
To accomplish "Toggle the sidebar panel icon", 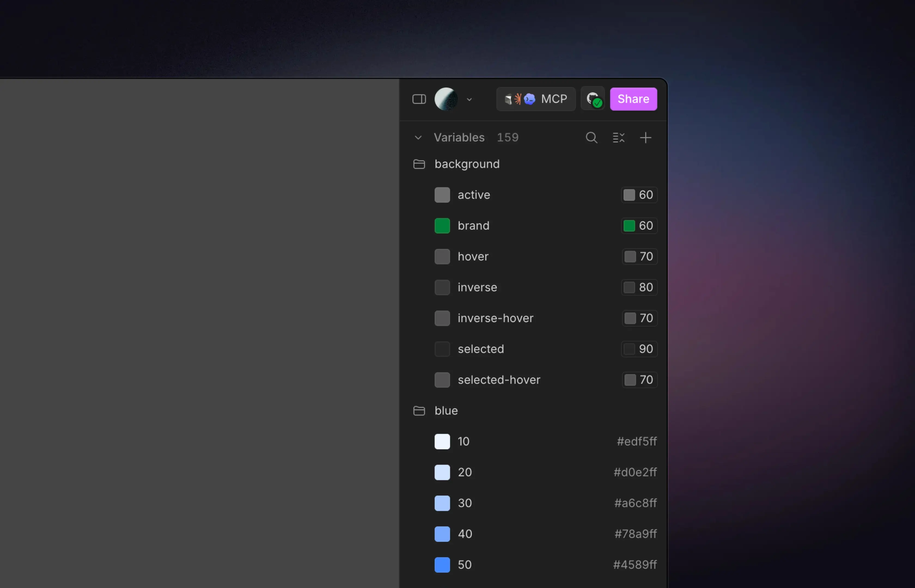I will click(419, 99).
